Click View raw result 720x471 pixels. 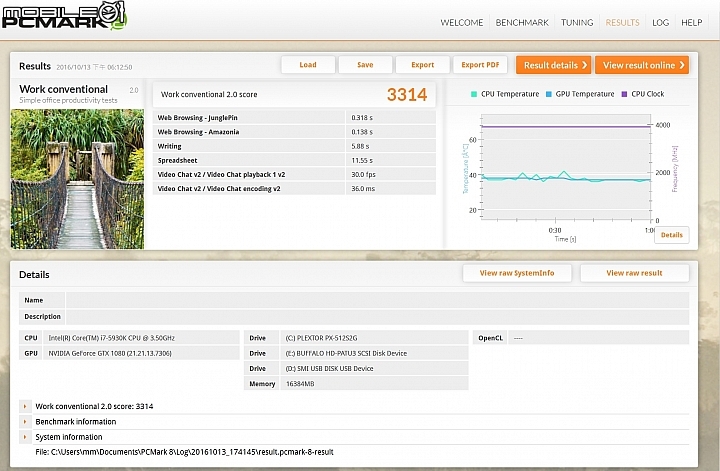[634, 273]
